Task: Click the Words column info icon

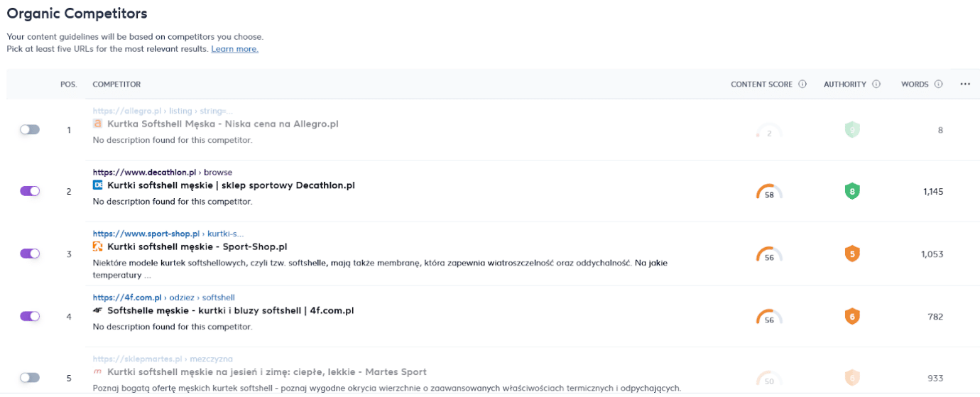Action: pyautogui.click(x=938, y=85)
